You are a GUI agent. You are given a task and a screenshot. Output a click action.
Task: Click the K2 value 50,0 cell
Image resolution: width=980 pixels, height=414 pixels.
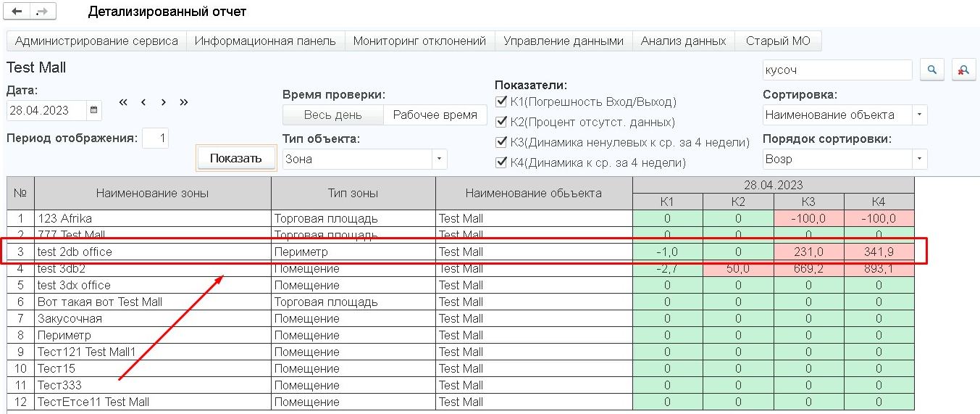click(738, 268)
